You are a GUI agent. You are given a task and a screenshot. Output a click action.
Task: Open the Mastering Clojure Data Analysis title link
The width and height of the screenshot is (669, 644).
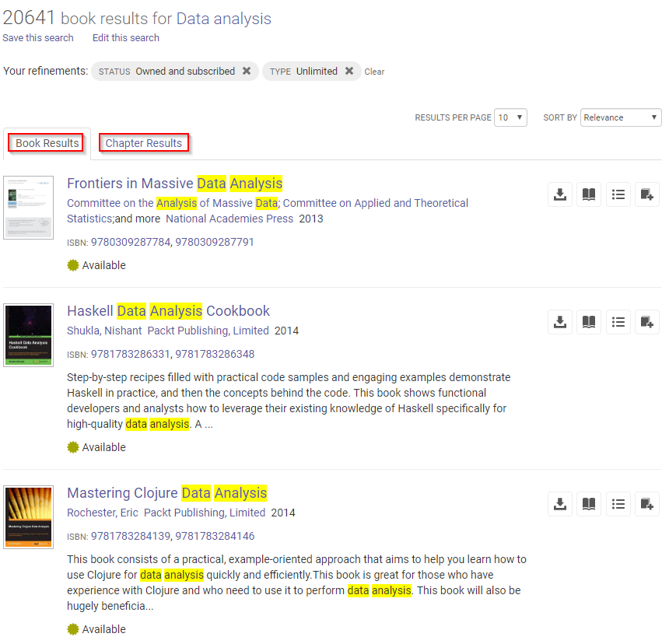click(x=167, y=493)
